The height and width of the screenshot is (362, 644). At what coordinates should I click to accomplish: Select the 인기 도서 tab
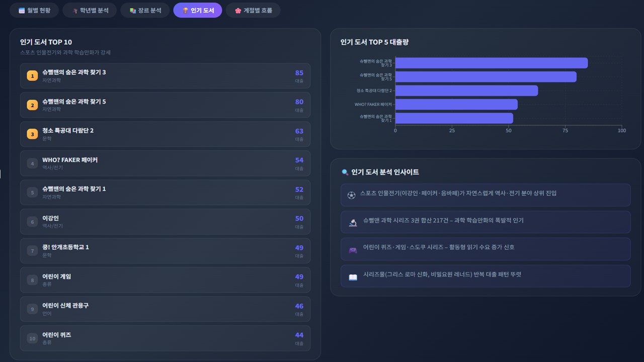coord(198,10)
